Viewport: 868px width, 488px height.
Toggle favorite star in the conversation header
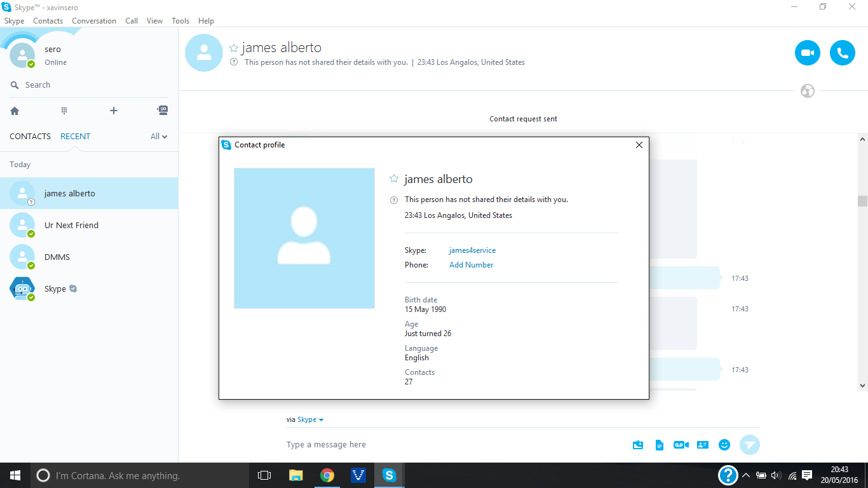pyautogui.click(x=234, y=48)
